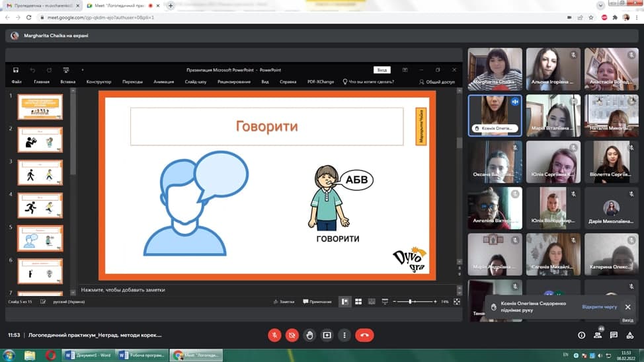Click the PowerPoint zoom slider
This screenshot has width=644, height=362.
click(x=411, y=301)
